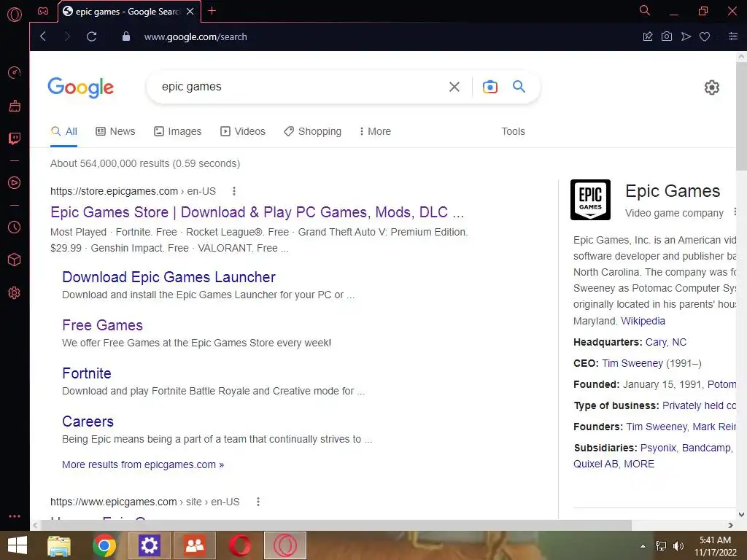The image size is (747, 560).
Task: Open Bandcamp subsidiary link
Action: point(706,448)
